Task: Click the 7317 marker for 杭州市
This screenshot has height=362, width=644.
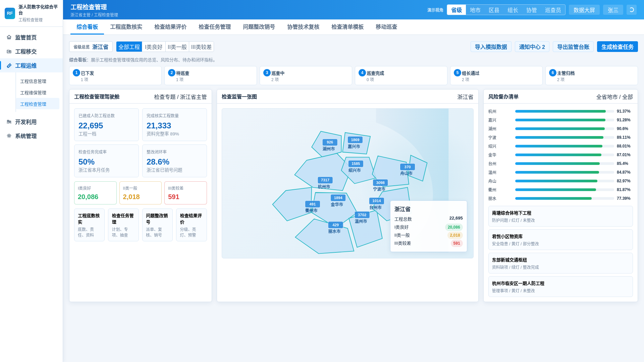Action: tap(325, 180)
